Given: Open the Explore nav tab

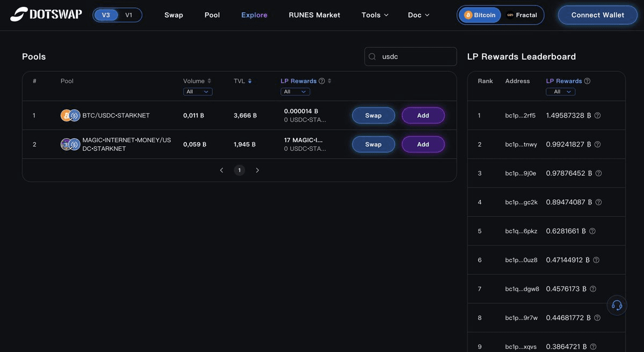Looking at the screenshot, I should [x=254, y=15].
